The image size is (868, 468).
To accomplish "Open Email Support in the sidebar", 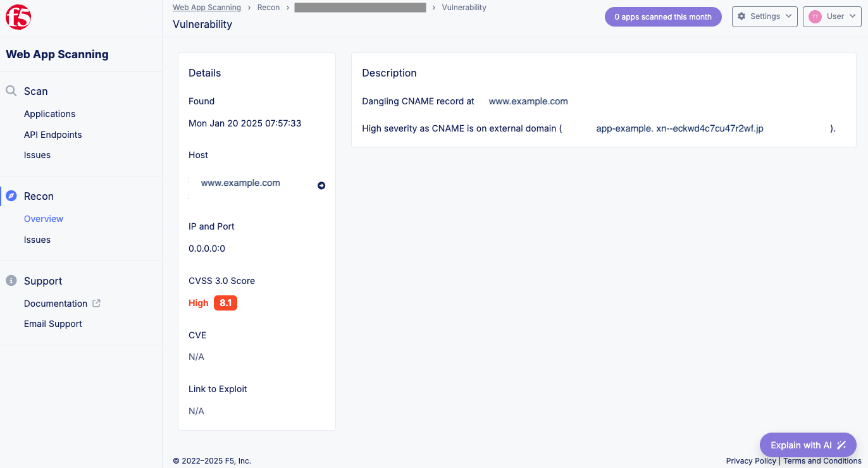I will point(53,324).
